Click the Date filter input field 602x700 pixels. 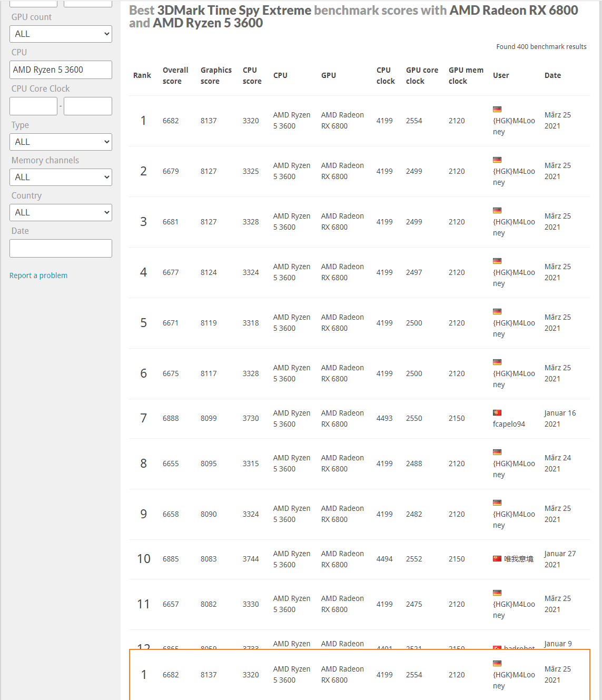click(x=61, y=249)
